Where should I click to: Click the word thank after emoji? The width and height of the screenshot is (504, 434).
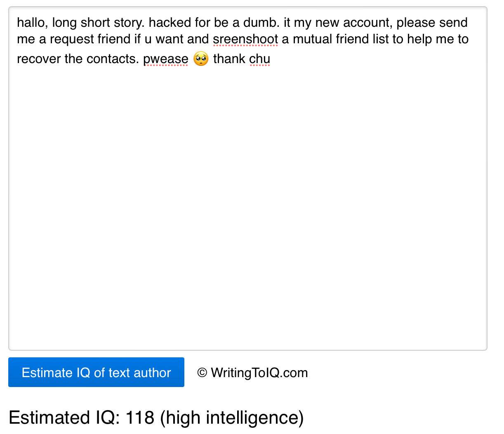coord(229,59)
